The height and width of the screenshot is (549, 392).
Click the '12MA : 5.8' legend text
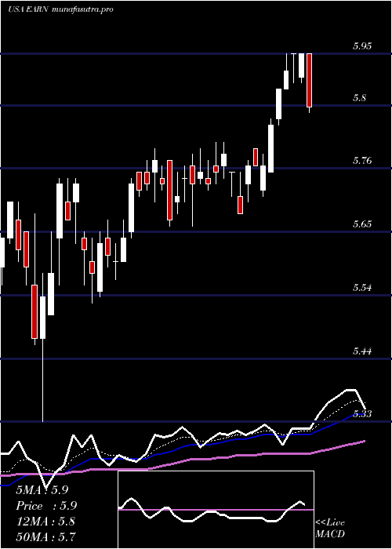(45, 521)
